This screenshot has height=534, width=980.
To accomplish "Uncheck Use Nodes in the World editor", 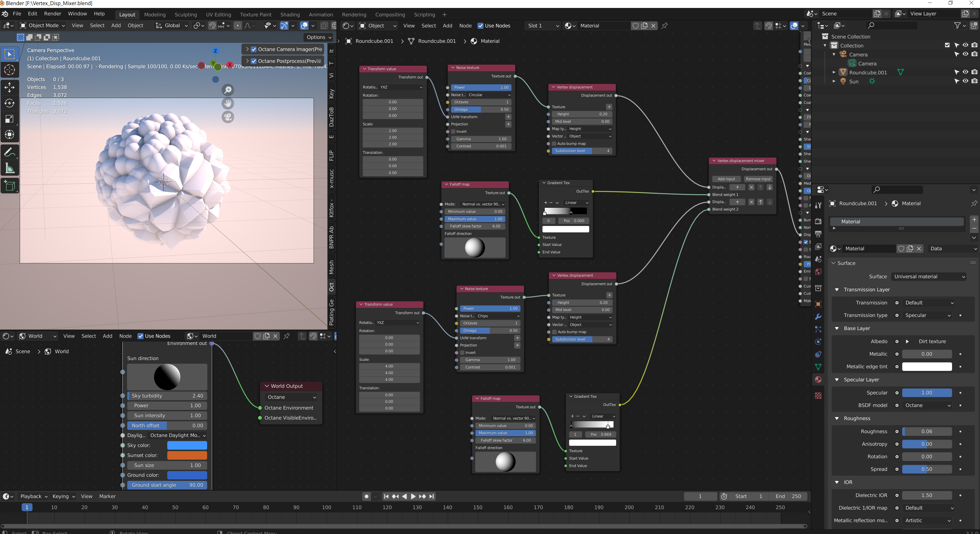I will click(140, 336).
